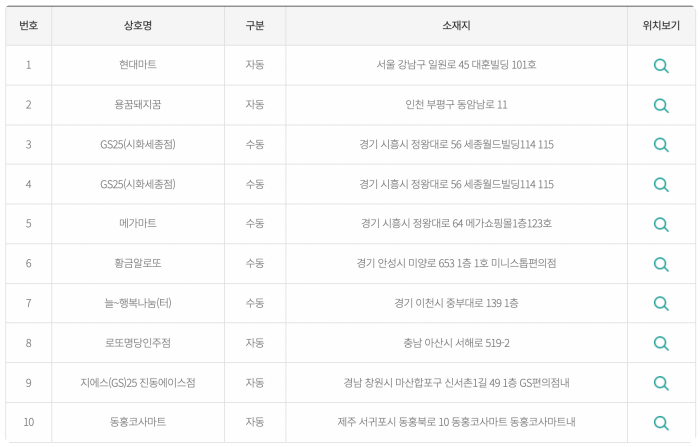View the location of 늘~행복나눔(터)
The width and height of the screenshot is (700, 447).
click(661, 303)
